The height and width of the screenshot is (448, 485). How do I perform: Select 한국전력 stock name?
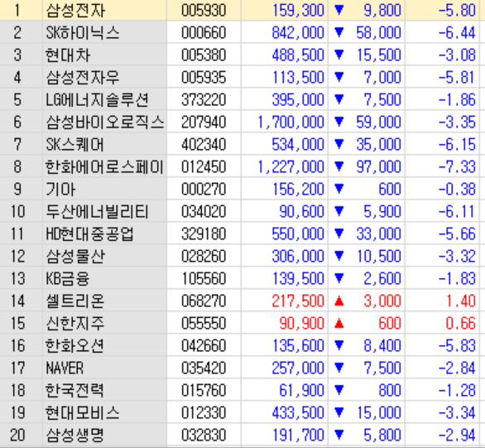74,391
